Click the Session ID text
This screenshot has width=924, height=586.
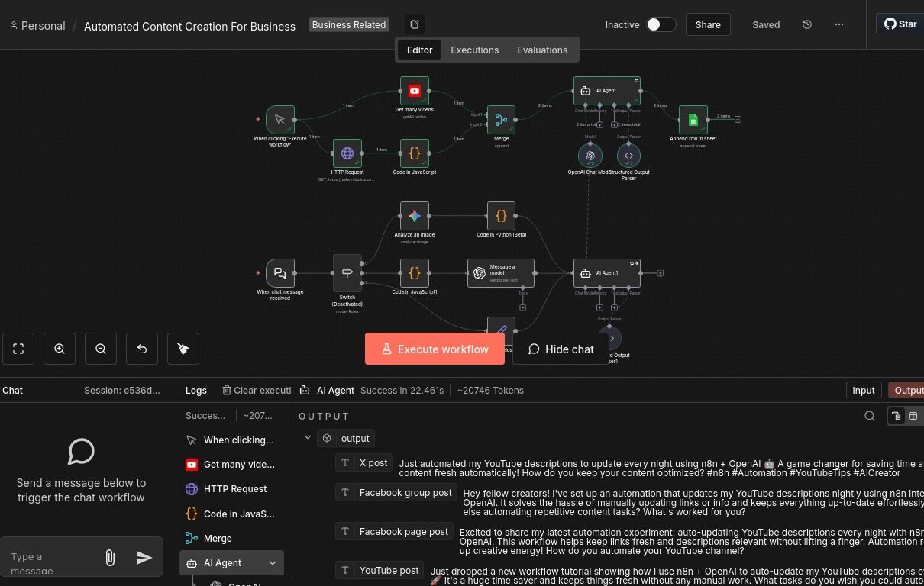tap(122, 390)
